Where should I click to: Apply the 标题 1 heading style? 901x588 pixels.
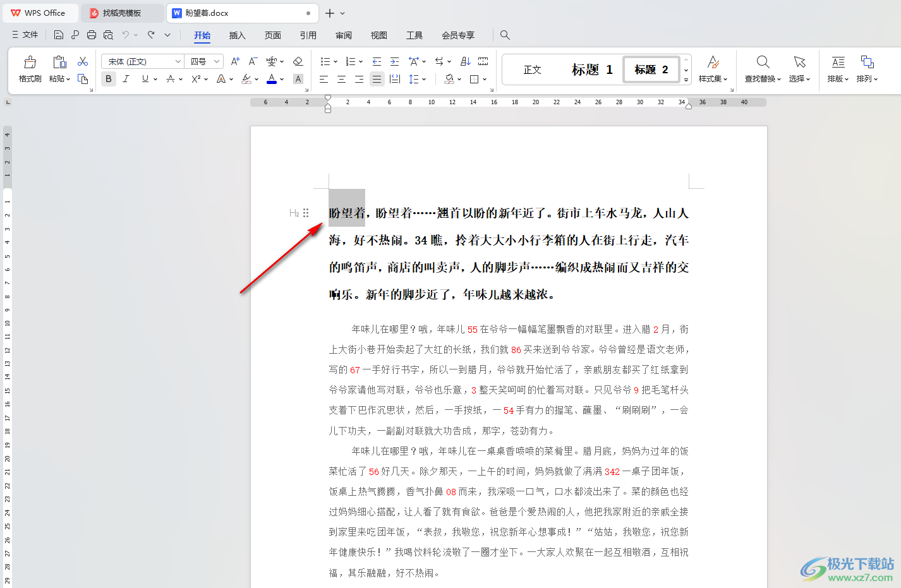(x=592, y=69)
